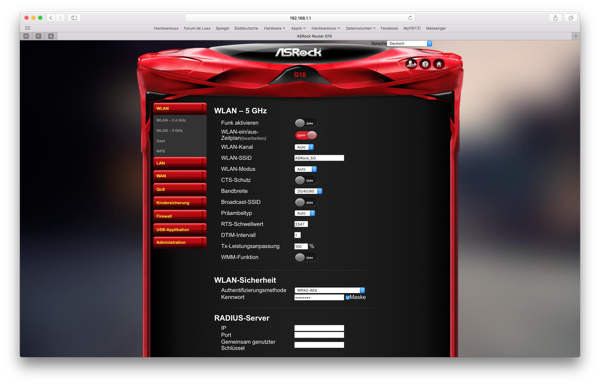Open the Bandbreite dropdown
Screen dimensions: 600x385
pos(308,191)
